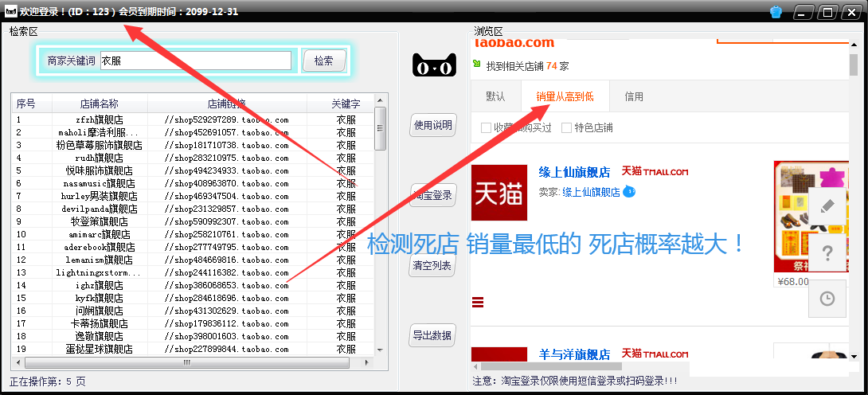Click the 序号 column header
Screen dimensions: 868x395
point(32,104)
